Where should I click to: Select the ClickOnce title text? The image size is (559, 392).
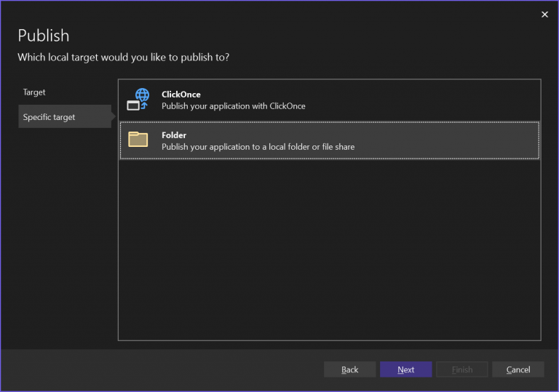[181, 95]
